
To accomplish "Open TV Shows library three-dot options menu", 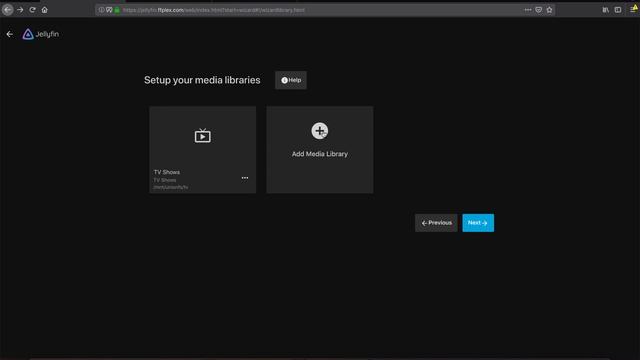I will pos(245,178).
